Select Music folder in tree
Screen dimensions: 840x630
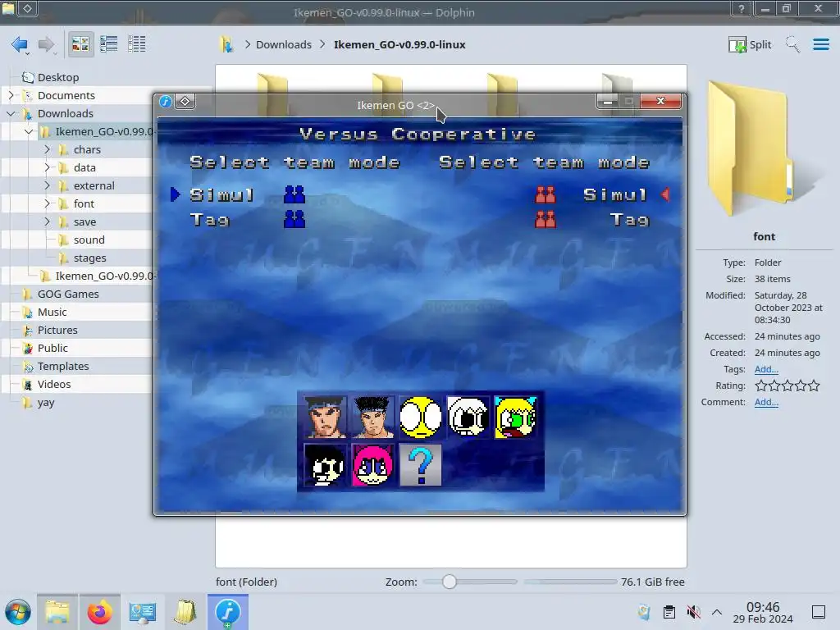[x=52, y=312]
